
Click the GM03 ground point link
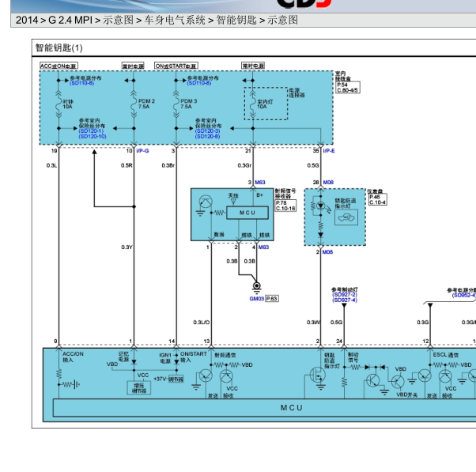256,299
